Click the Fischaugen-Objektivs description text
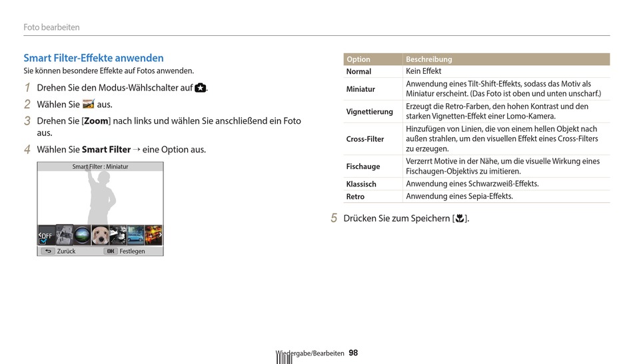 click(x=502, y=166)
